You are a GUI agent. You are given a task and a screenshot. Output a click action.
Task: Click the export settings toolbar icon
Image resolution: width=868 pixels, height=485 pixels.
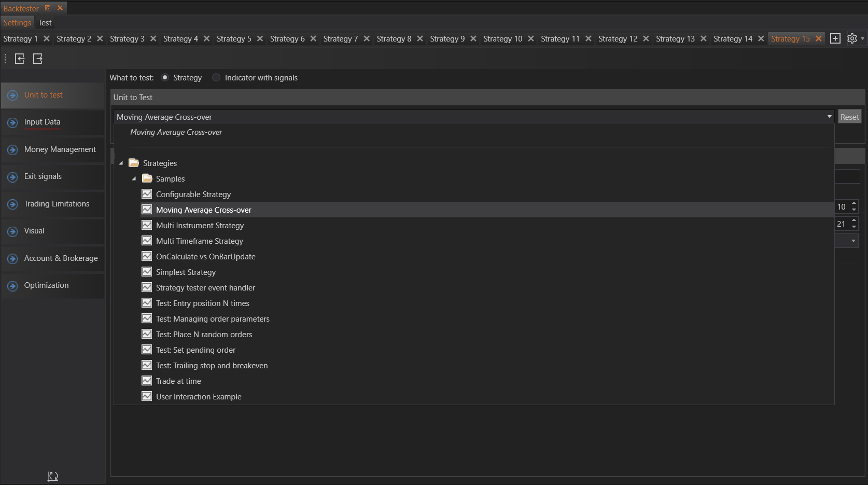tap(38, 59)
